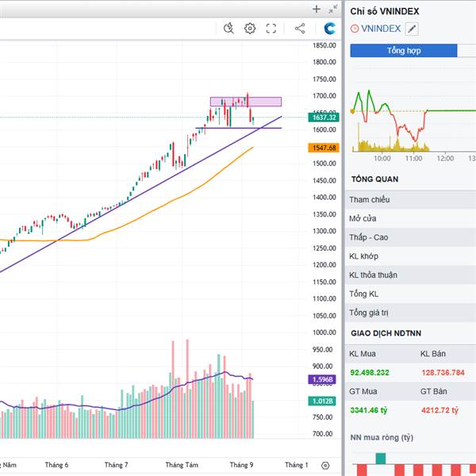476x476 pixels.
Task: Open chart settings gear icon
Action: point(250,29)
